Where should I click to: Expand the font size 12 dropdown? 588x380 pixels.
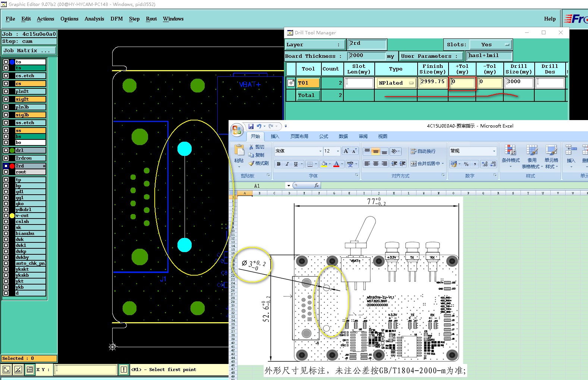coord(338,151)
